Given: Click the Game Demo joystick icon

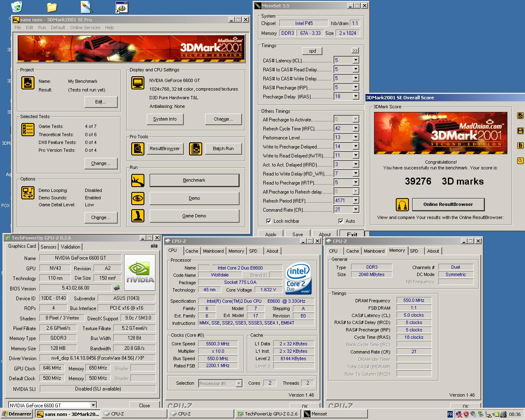Looking at the screenshot, I should click(138, 216).
